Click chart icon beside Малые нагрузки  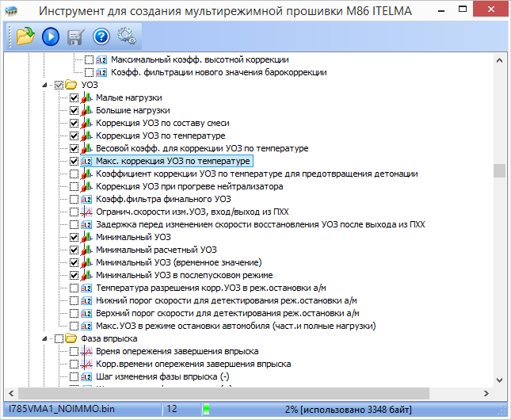coord(87,97)
